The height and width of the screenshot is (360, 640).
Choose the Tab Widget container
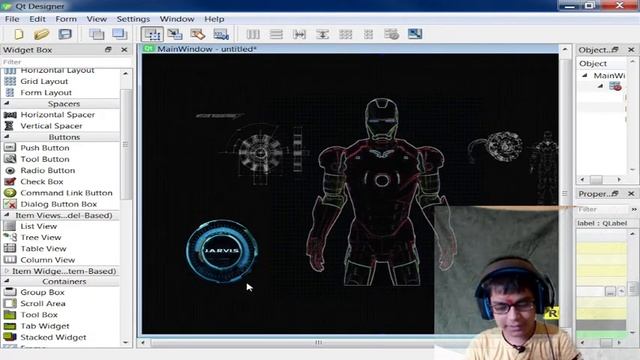45,326
